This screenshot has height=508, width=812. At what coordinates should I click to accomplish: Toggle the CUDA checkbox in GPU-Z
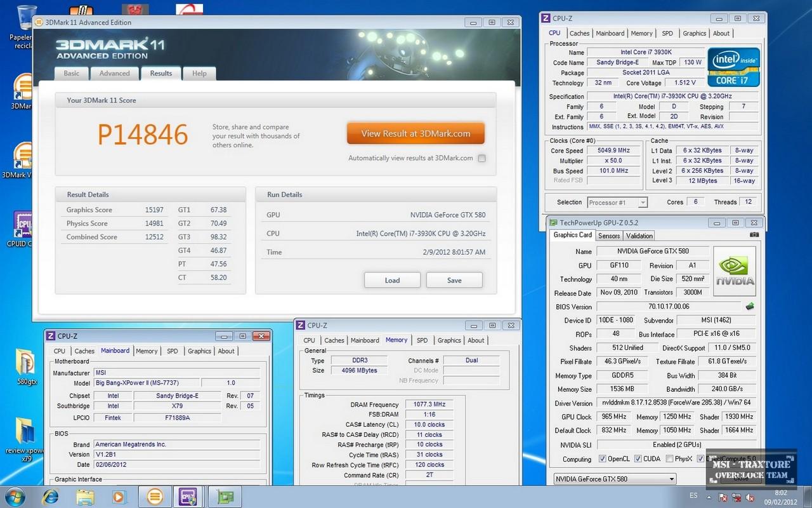click(638, 459)
